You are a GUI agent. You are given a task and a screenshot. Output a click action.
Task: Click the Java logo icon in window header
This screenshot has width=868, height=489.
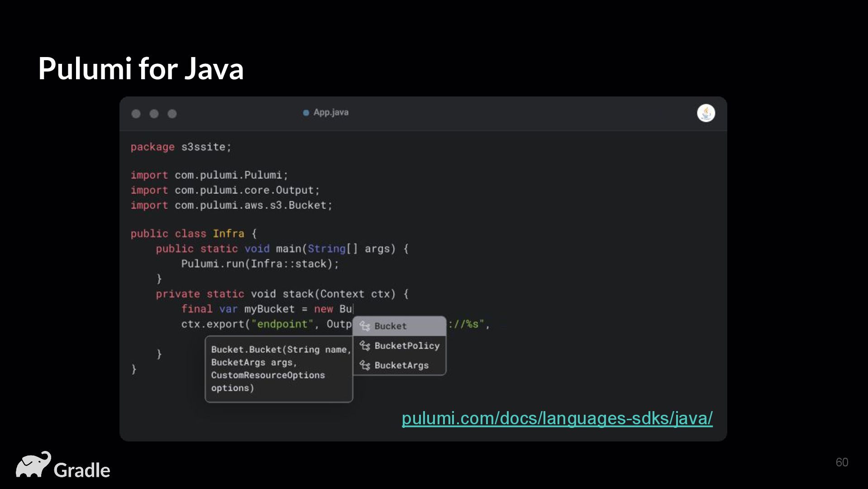[x=706, y=113]
